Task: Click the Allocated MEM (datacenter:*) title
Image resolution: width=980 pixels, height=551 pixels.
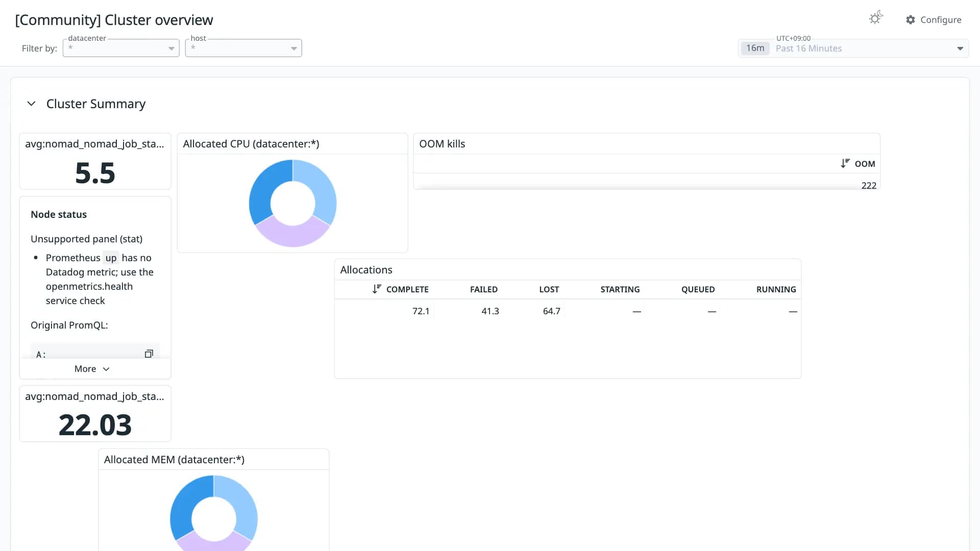Action: pyautogui.click(x=174, y=460)
